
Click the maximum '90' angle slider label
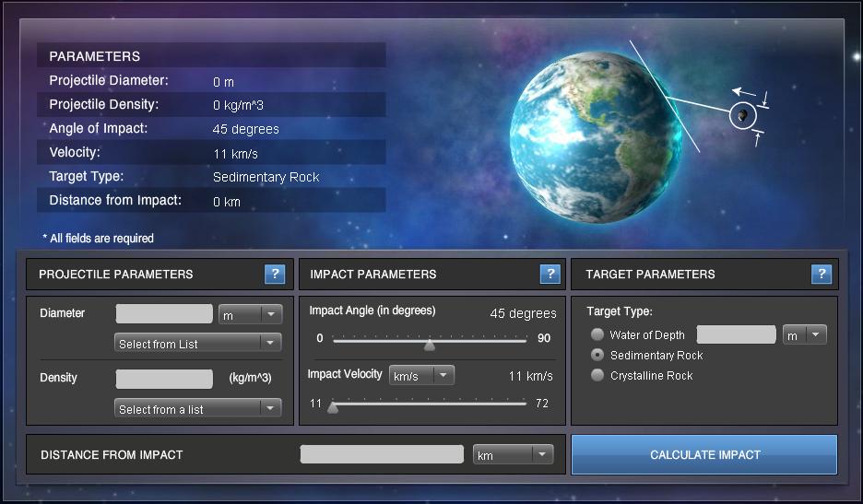pyautogui.click(x=544, y=338)
